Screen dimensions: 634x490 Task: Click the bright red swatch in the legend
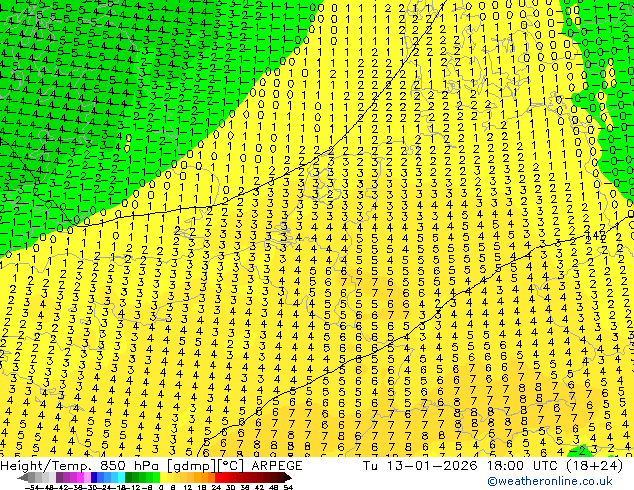click(218, 477)
